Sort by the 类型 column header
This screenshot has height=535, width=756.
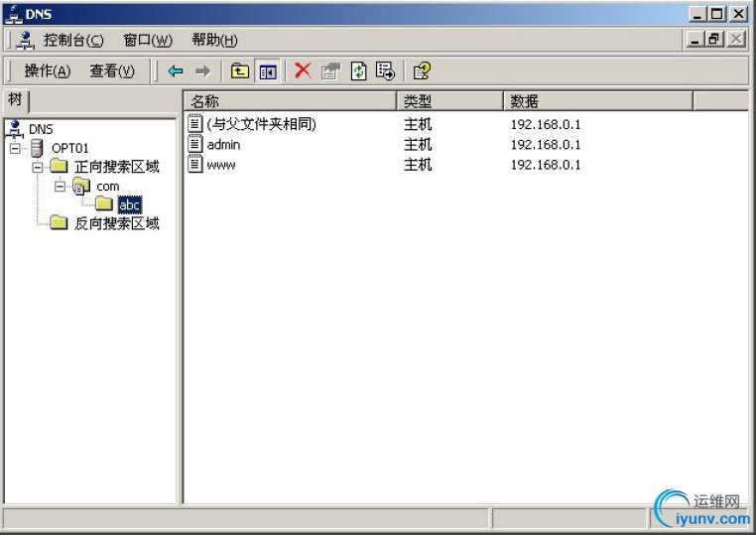[x=450, y=101]
